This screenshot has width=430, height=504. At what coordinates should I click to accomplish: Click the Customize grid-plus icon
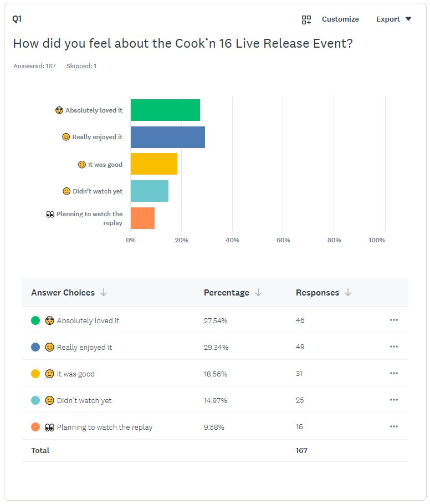[x=306, y=19]
